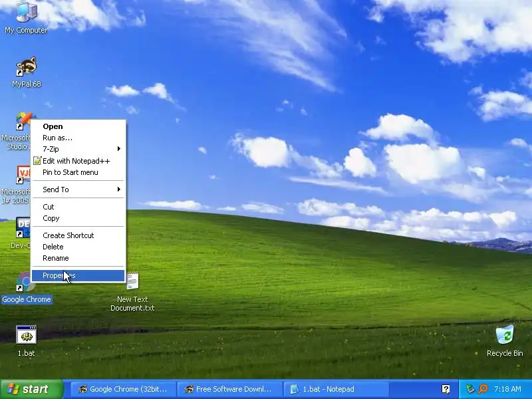Switch to 1.bat - Notepad taskbar button
Screen dimensions: 532x399
point(336,389)
